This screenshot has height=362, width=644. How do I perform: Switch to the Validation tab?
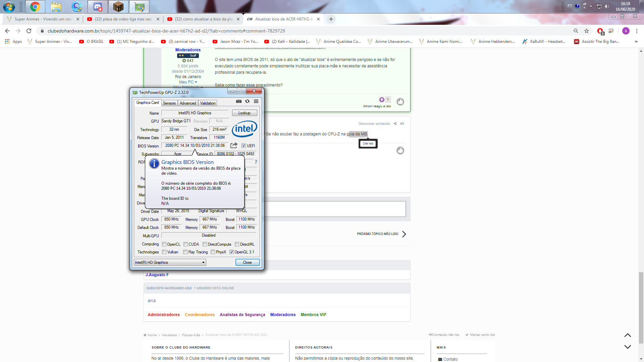pyautogui.click(x=208, y=103)
